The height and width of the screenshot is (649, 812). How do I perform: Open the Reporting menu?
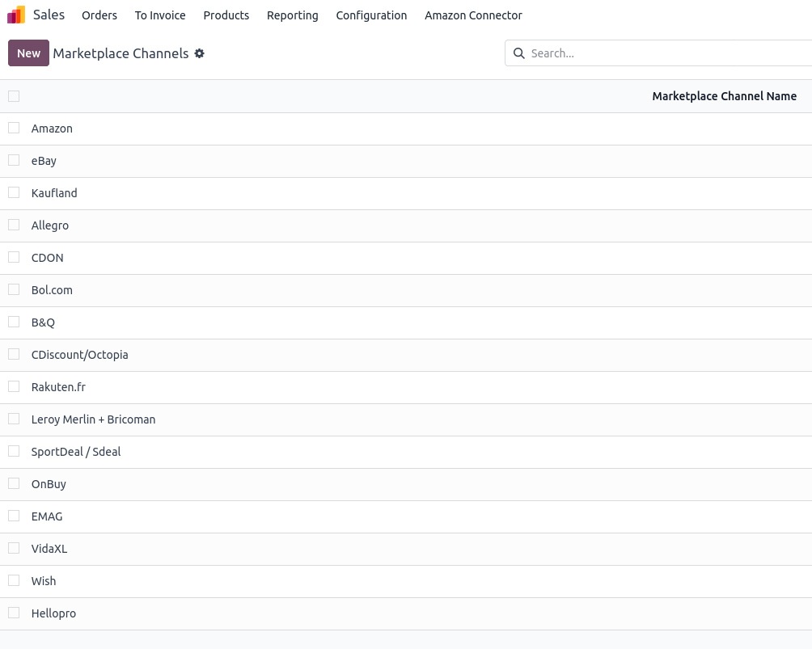coord(293,15)
